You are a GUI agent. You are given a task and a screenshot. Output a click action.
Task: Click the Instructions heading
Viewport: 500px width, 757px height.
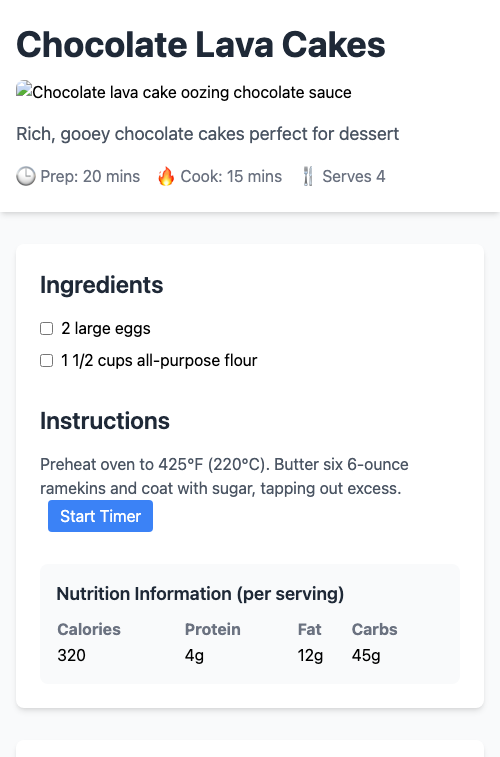tap(105, 421)
